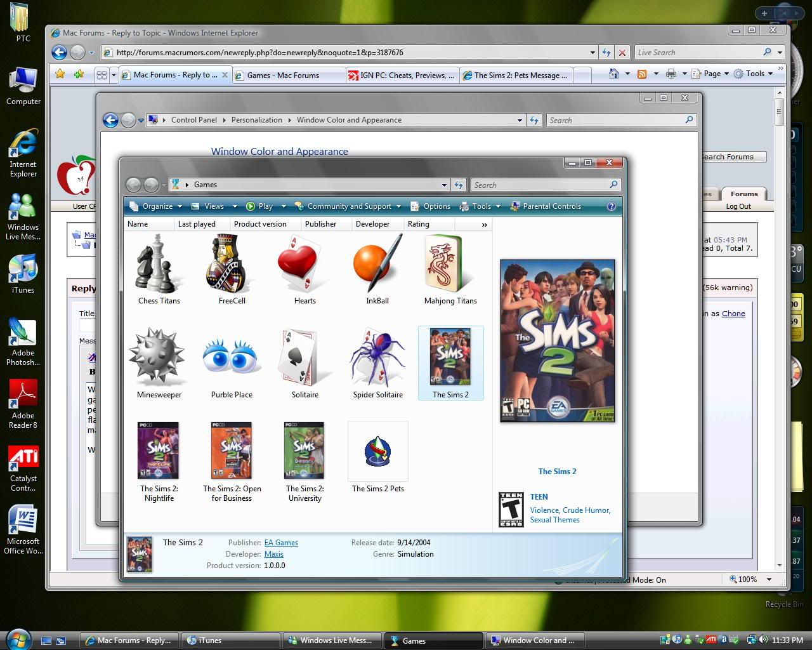Expand Community and Support menu
Screen dimensions: 812x650
coord(348,206)
